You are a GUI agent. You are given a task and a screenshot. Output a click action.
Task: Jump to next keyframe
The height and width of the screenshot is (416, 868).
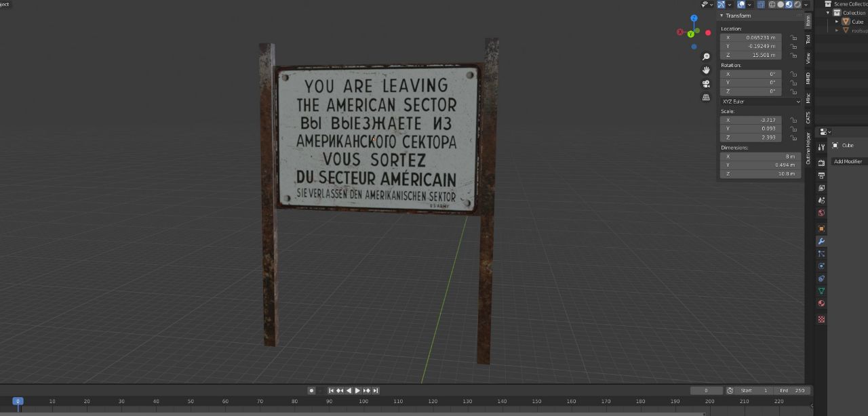coord(367,390)
